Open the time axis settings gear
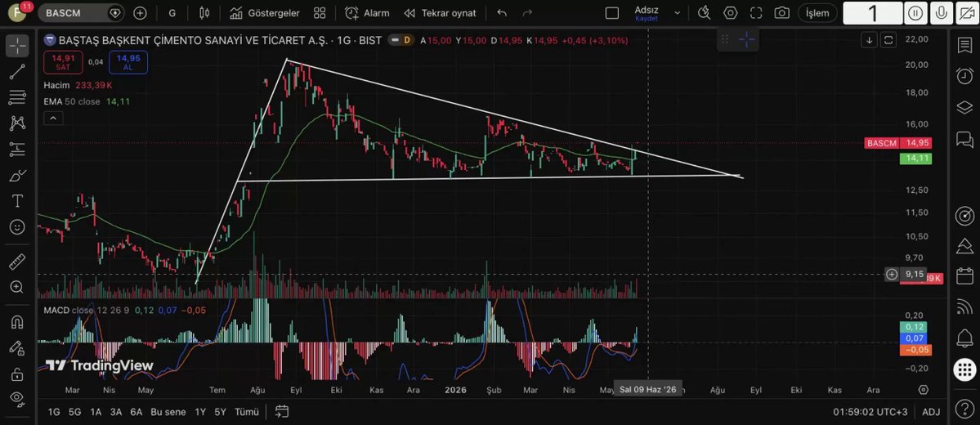Viewport: 980px width, 425px height. click(923, 389)
